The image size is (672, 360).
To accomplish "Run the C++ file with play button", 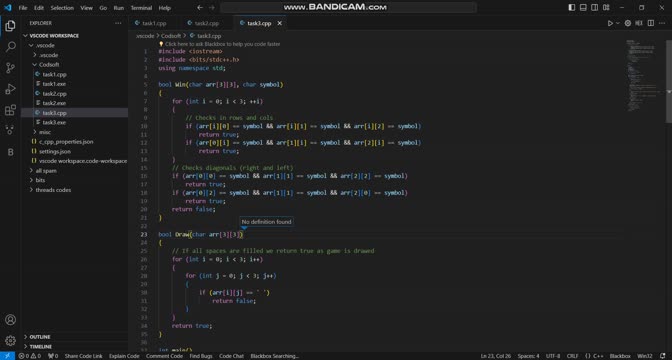I will (610, 23).
